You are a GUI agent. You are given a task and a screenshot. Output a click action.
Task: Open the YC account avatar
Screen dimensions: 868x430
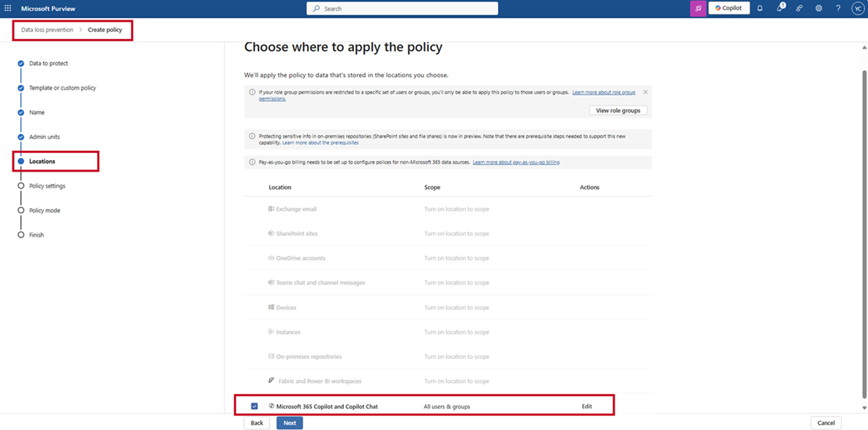[x=857, y=8]
